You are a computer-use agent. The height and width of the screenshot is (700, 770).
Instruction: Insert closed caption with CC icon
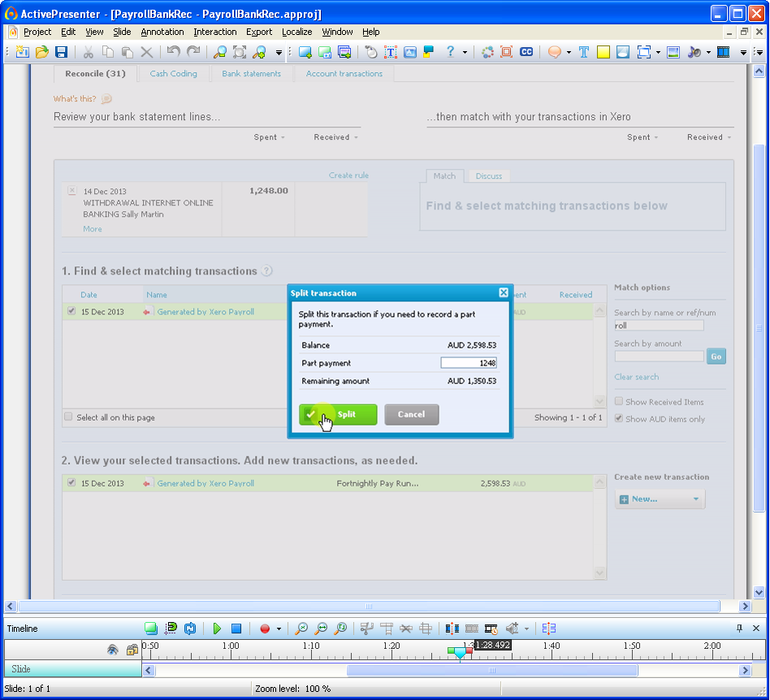[526, 52]
